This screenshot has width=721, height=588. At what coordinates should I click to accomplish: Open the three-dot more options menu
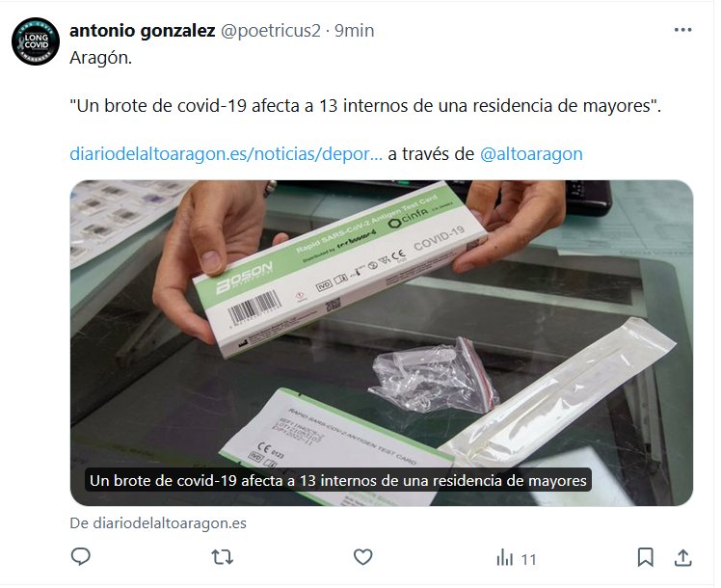point(682,30)
